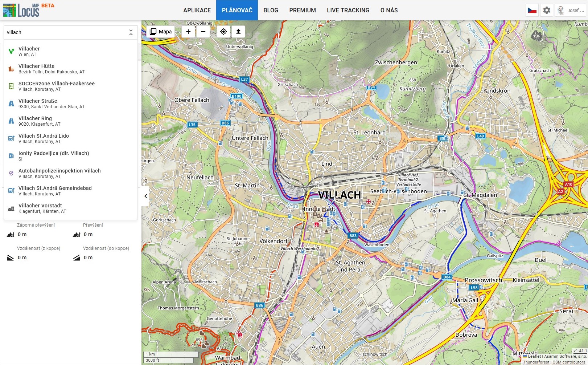Click the upload/import track icon
Screen dimensions: 588x365
click(x=238, y=32)
